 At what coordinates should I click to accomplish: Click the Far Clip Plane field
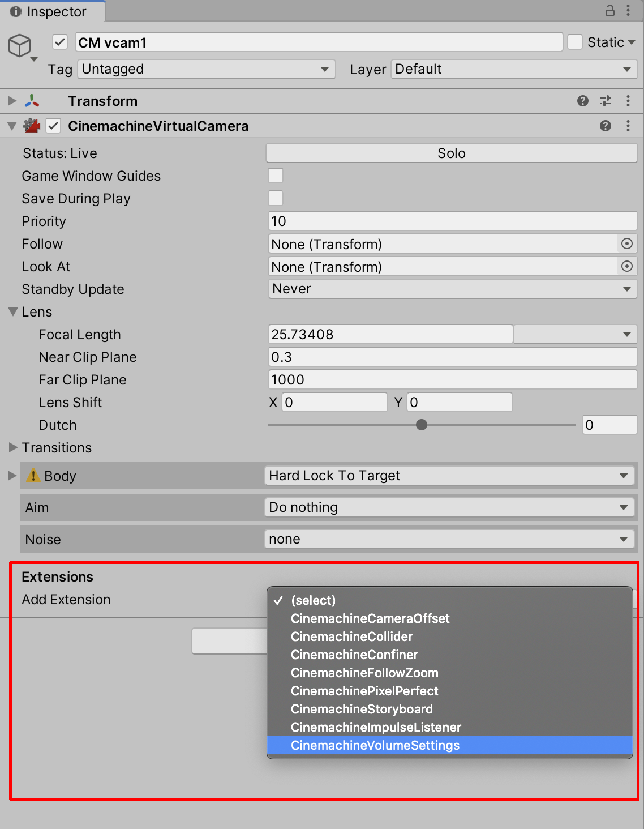452,379
